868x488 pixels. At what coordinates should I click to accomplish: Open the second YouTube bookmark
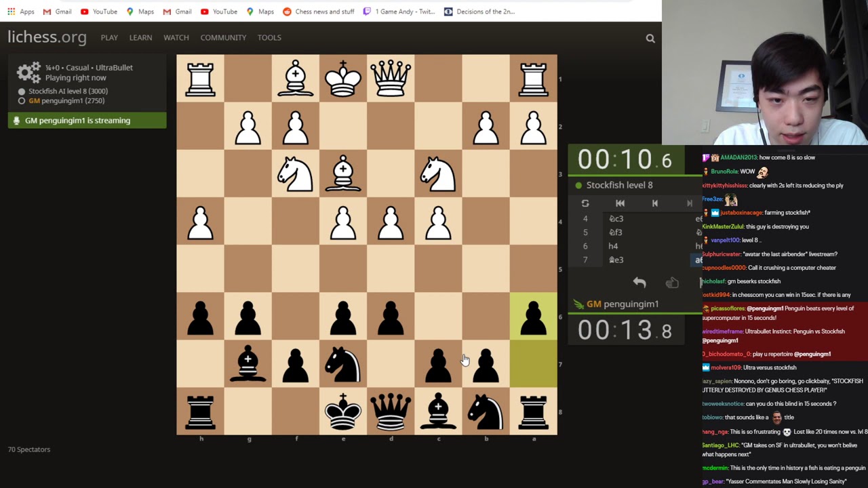click(x=218, y=12)
